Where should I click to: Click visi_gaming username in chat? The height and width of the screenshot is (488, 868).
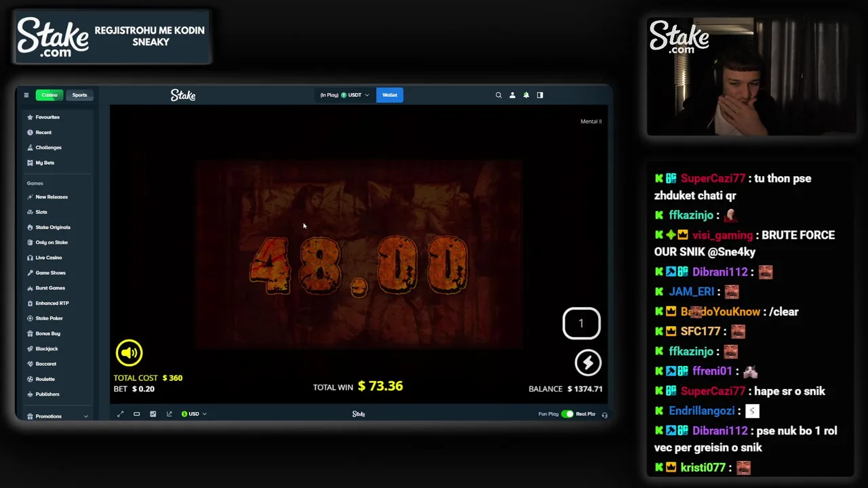[x=722, y=235]
